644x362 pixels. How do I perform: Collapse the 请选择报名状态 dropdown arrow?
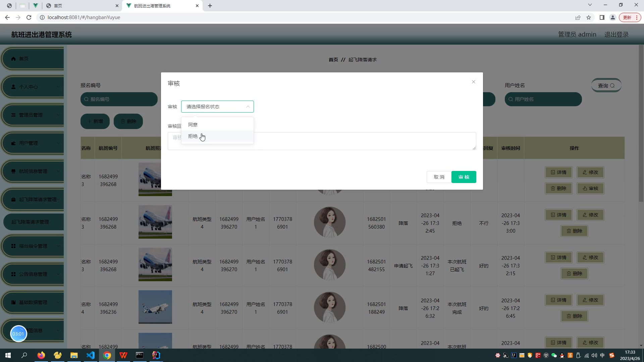click(248, 107)
